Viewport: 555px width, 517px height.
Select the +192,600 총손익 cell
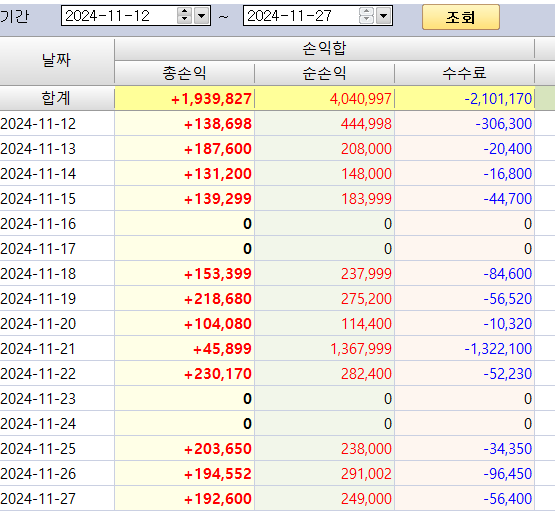tap(184, 499)
